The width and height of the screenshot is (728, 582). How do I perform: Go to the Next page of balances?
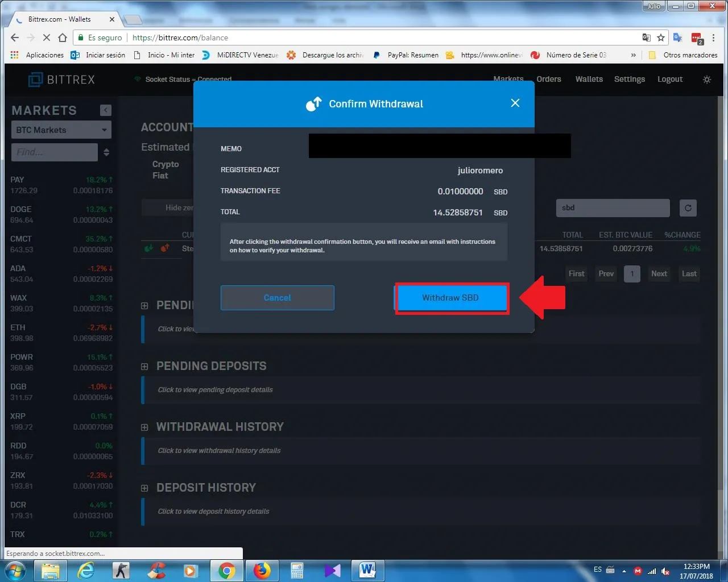(x=659, y=274)
